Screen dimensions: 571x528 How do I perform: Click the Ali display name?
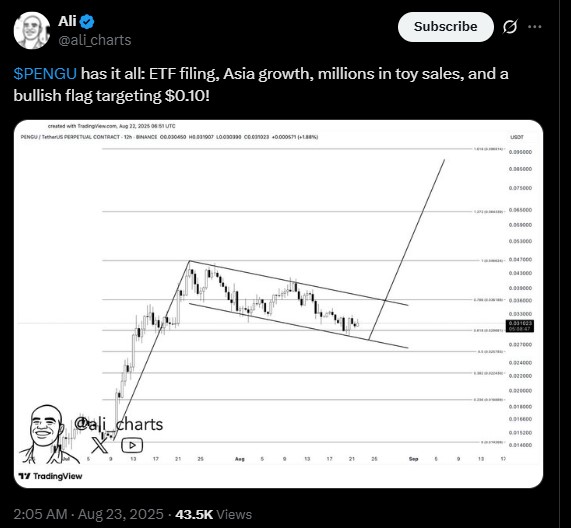(67, 21)
